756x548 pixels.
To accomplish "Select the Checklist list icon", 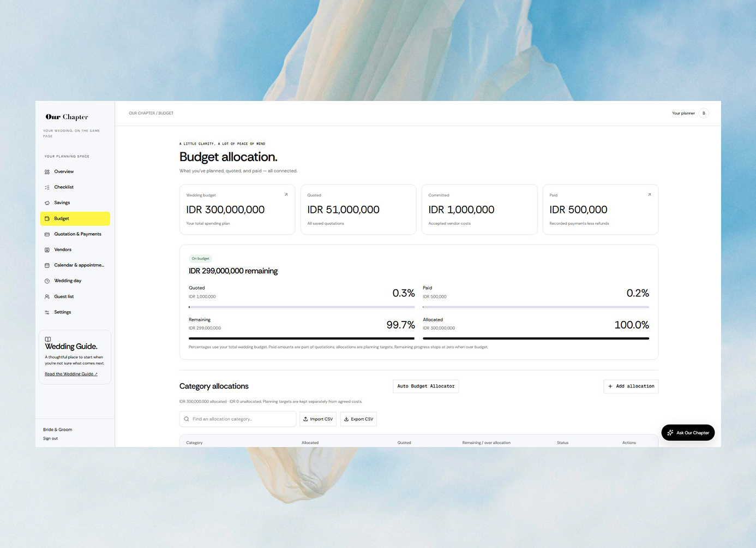I will pyautogui.click(x=47, y=187).
